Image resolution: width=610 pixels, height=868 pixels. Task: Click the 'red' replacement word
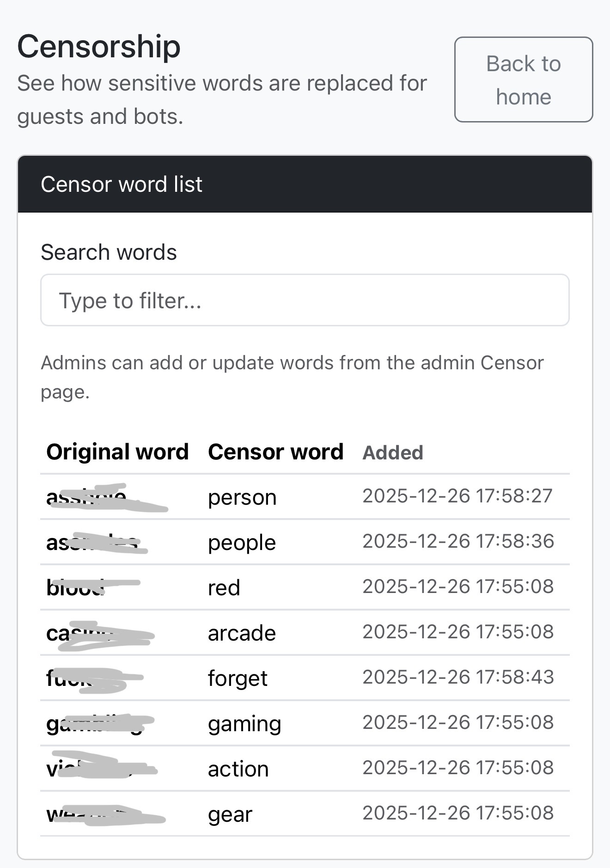224,588
